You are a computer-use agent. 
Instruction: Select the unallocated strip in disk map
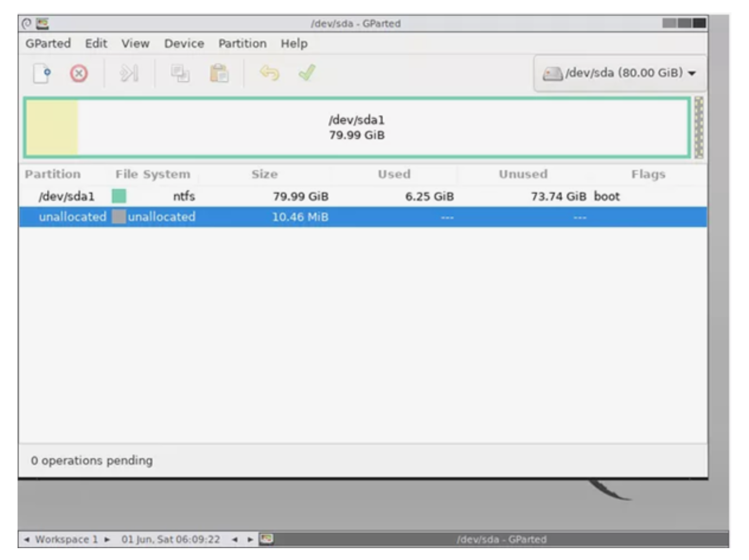coord(699,127)
